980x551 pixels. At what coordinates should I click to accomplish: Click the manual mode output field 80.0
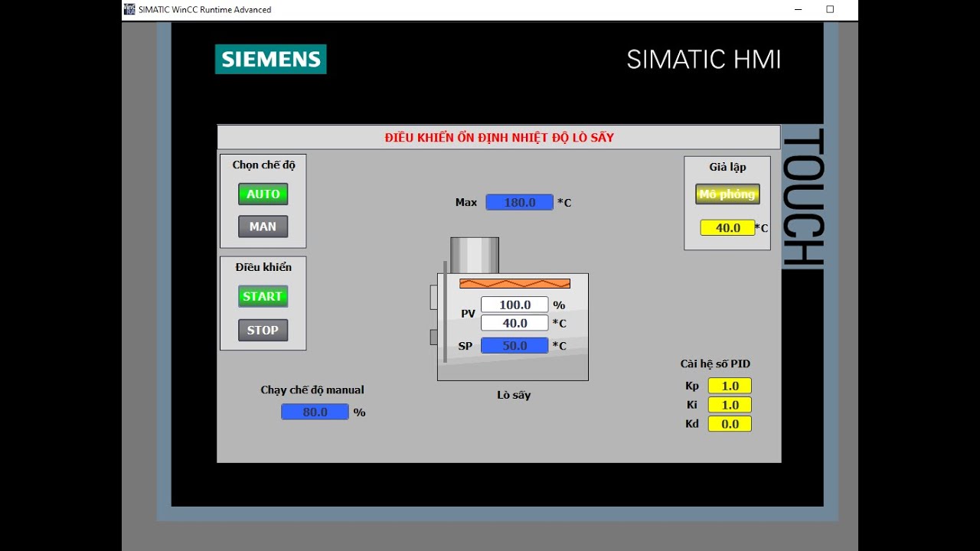pyautogui.click(x=315, y=412)
